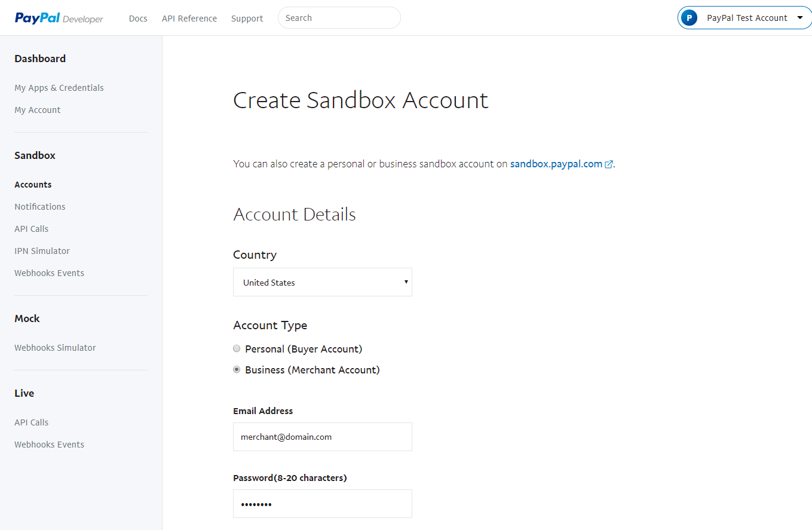Viewport: 812px width, 530px height.
Task: Click the external link icon after sandbox.paypal.com
Action: (609, 164)
